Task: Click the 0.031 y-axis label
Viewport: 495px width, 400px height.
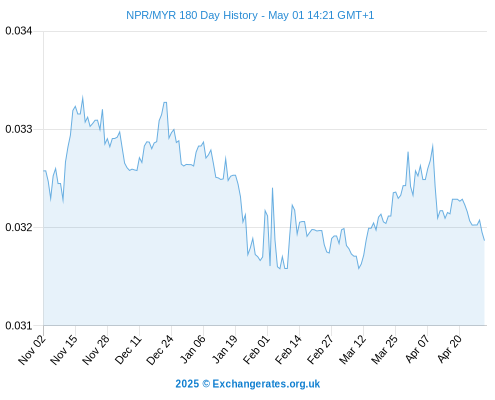Action: 19,325
